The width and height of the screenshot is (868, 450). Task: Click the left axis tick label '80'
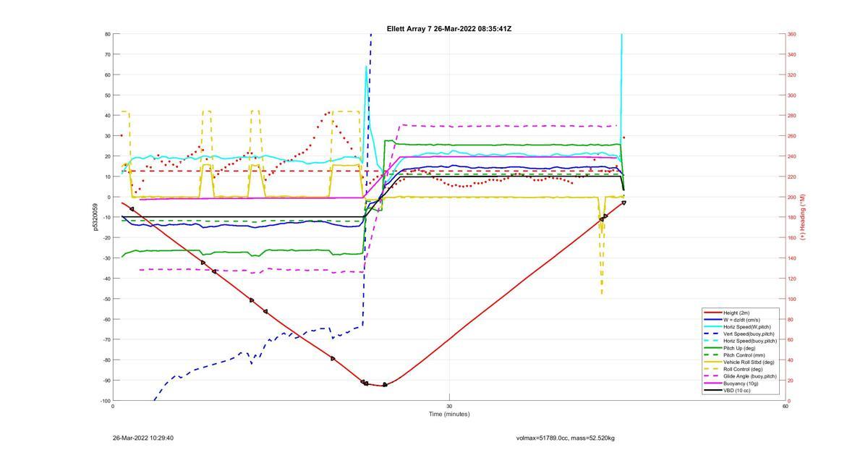pos(108,34)
